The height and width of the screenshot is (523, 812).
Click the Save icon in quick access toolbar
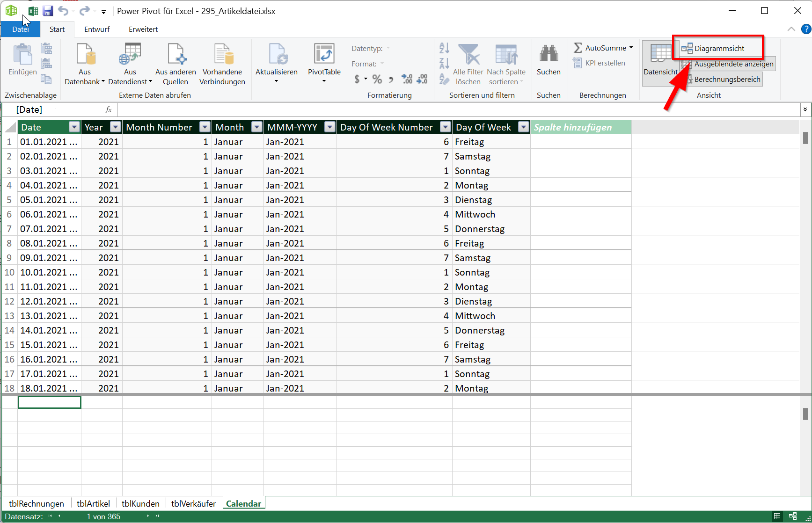tap(48, 11)
